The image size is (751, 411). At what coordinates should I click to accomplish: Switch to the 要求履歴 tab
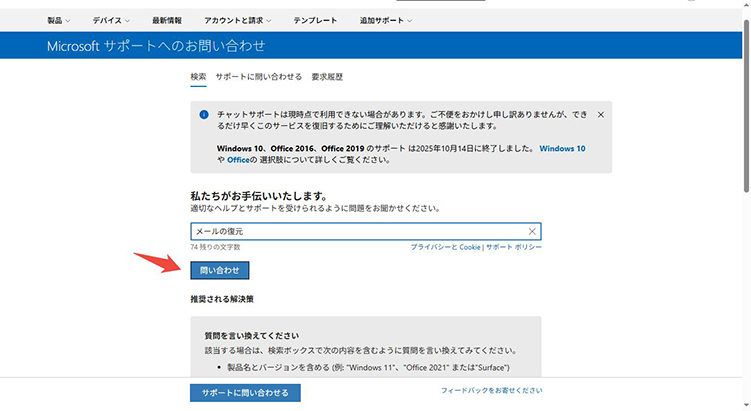(327, 77)
